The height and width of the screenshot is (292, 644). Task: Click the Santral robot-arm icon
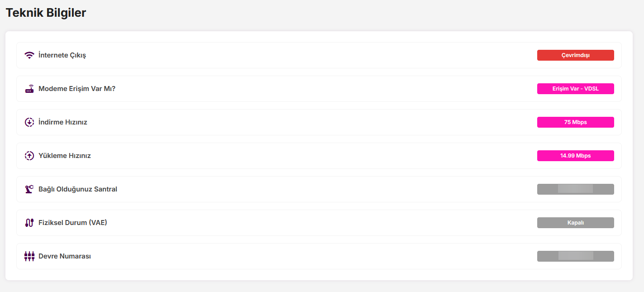(29, 189)
